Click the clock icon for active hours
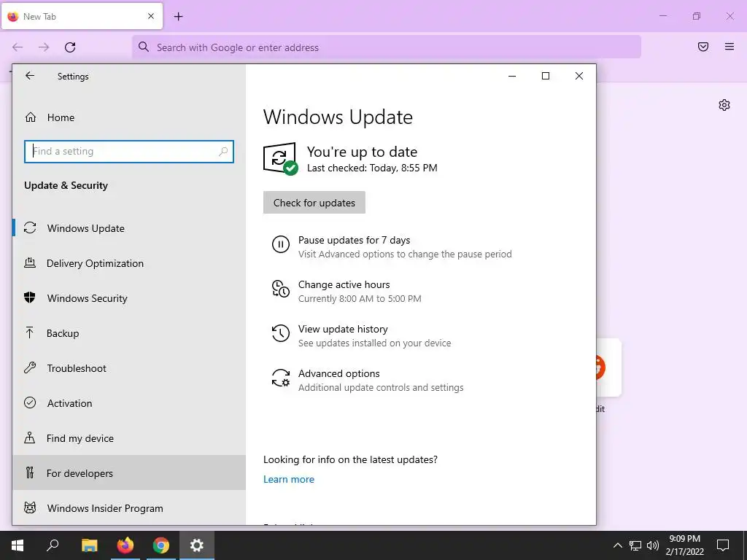 (x=281, y=289)
